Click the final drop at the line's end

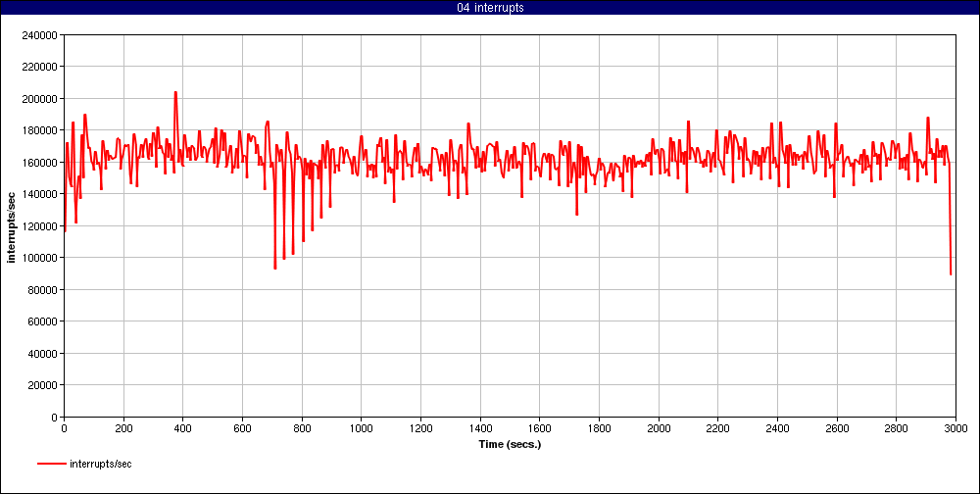click(951, 273)
